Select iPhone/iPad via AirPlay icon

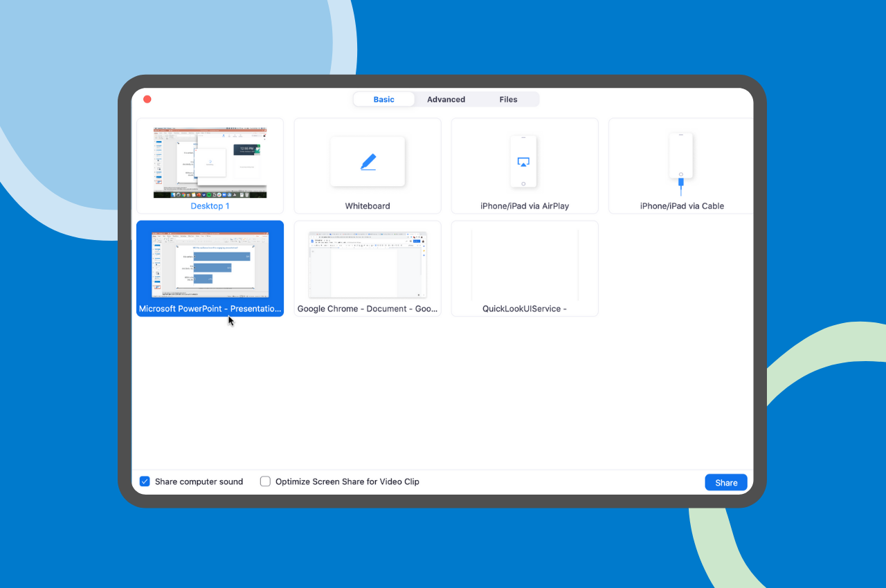click(523, 162)
